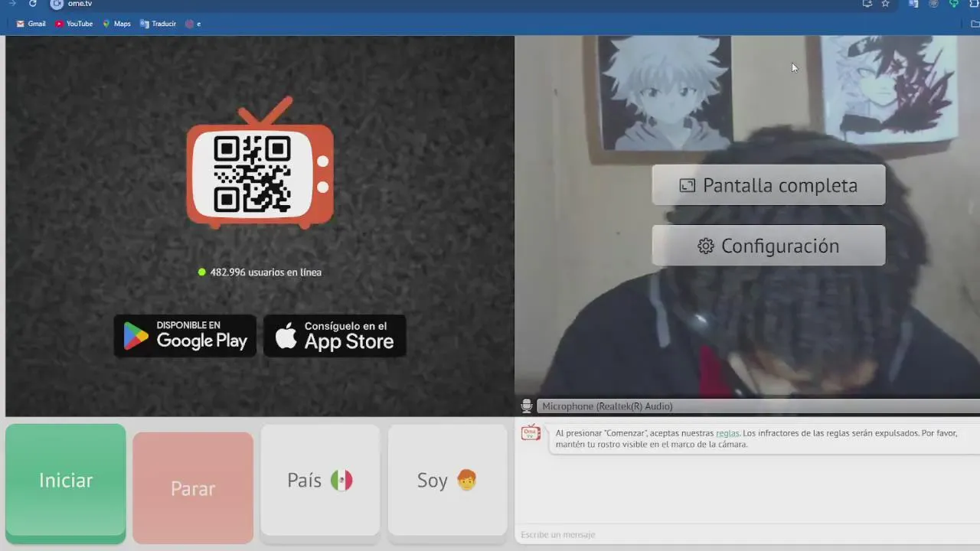980x551 pixels.
Task: Bookmark this page with the star icon
Action: coord(885,4)
